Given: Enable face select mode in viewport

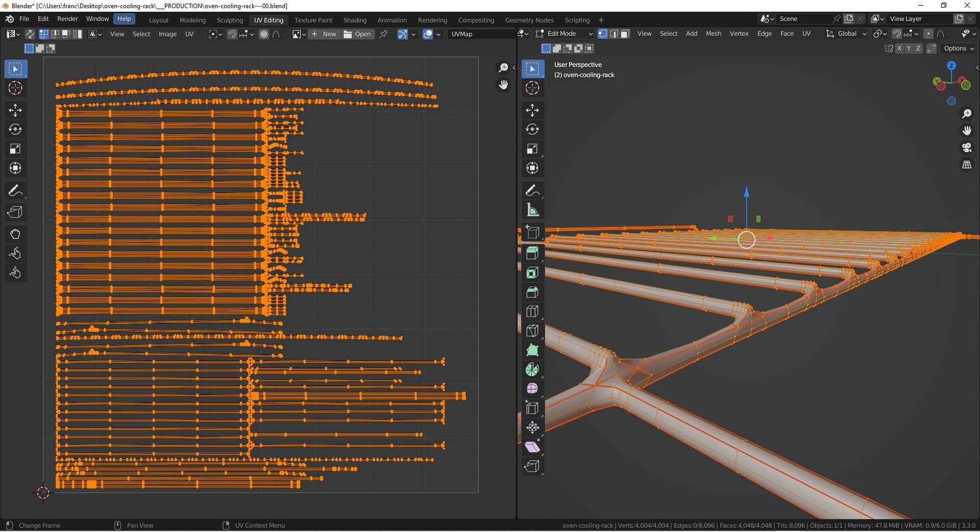Looking at the screenshot, I should (x=625, y=34).
